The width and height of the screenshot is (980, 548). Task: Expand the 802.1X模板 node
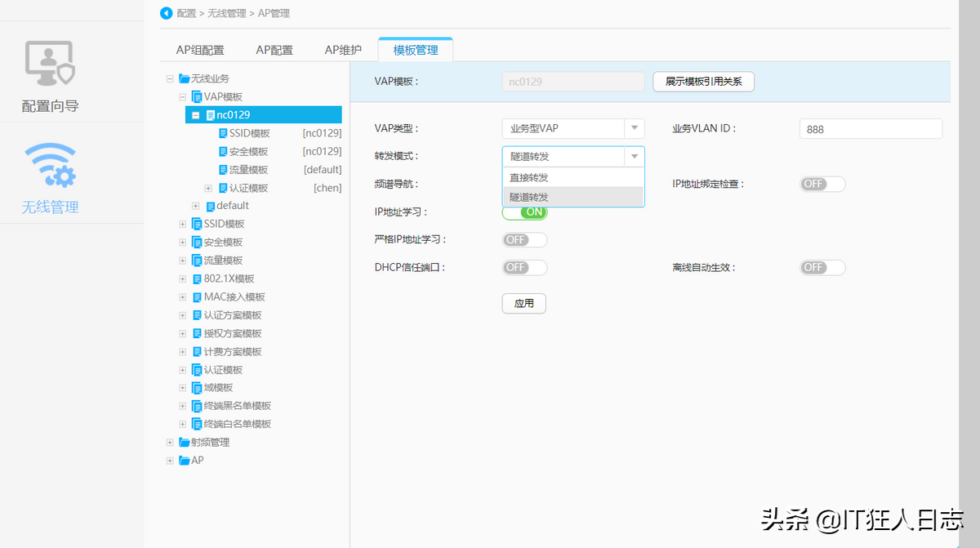pos(183,278)
